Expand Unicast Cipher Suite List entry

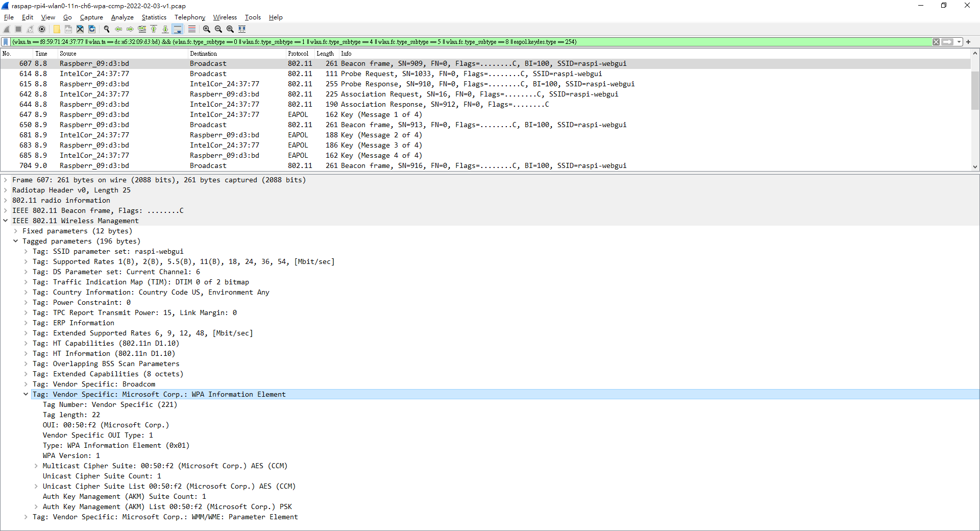coord(36,486)
